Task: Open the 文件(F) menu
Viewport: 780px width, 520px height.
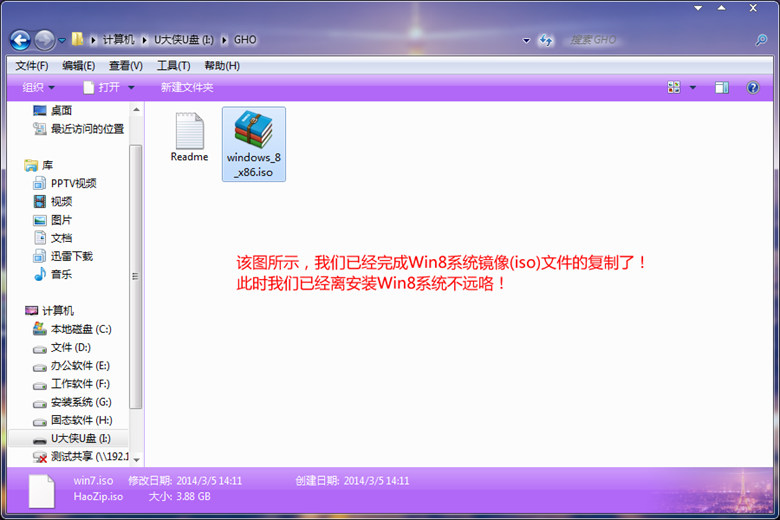Action: [x=32, y=66]
